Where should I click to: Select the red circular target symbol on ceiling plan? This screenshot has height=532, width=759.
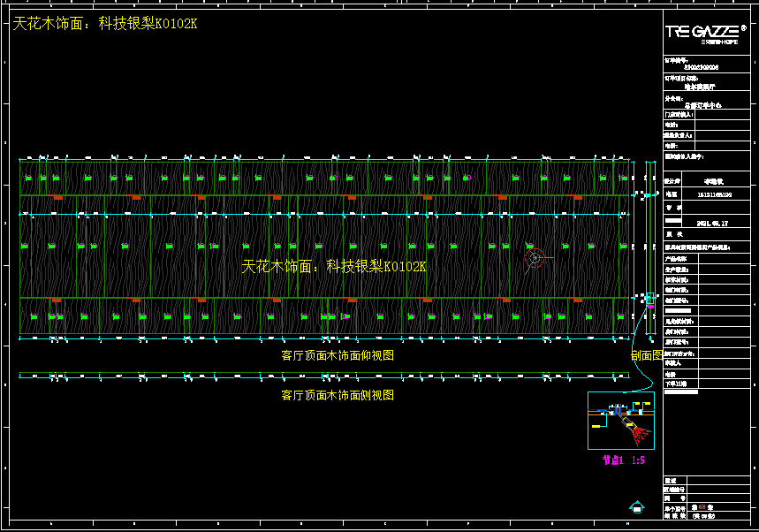coord(534,258)
